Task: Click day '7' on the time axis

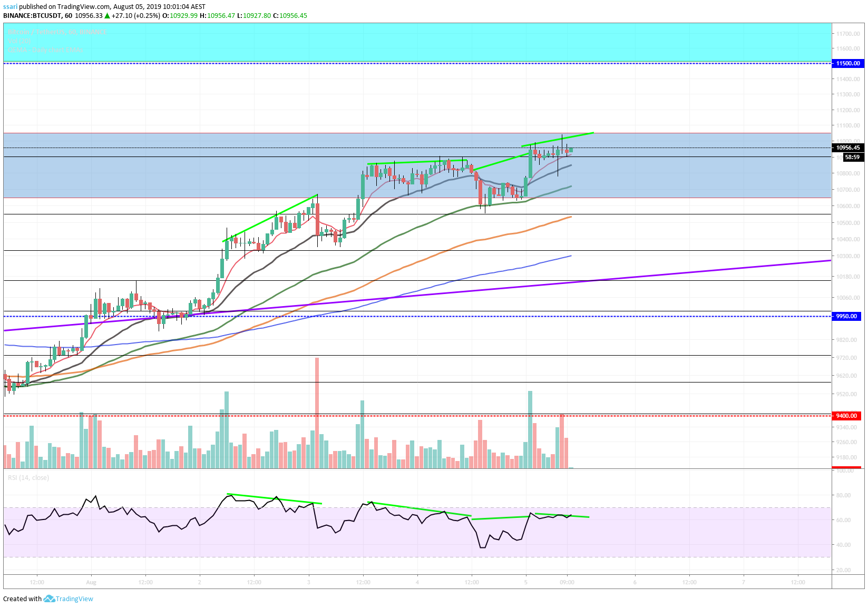Action: (x=744, y=582)
